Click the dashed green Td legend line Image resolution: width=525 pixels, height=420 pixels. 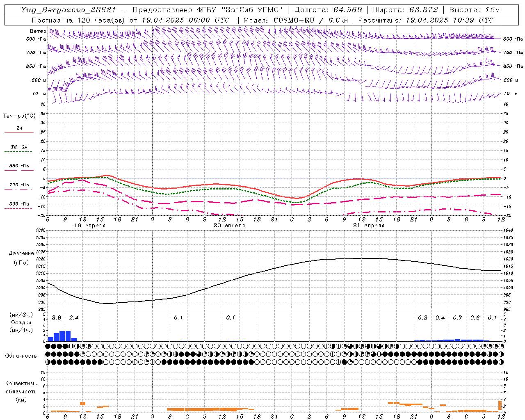click(18, 151)
